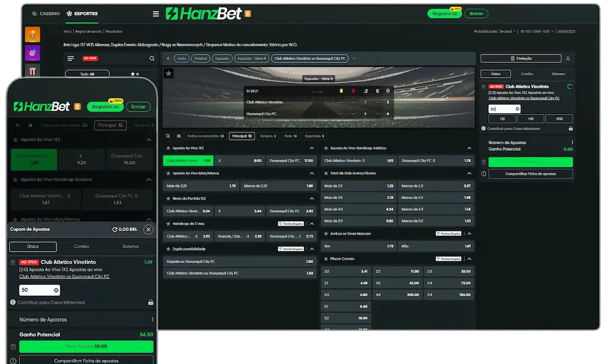
Task: Select the 2:0 correct score at 3.41
Action: [346, 271]
